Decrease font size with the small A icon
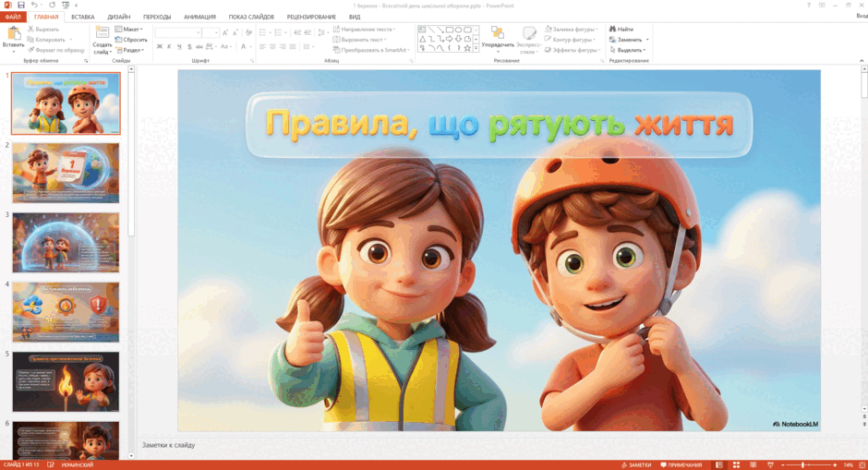Viewport: 868px width, 470px height. pyautogui.click(x=235, y=32)
